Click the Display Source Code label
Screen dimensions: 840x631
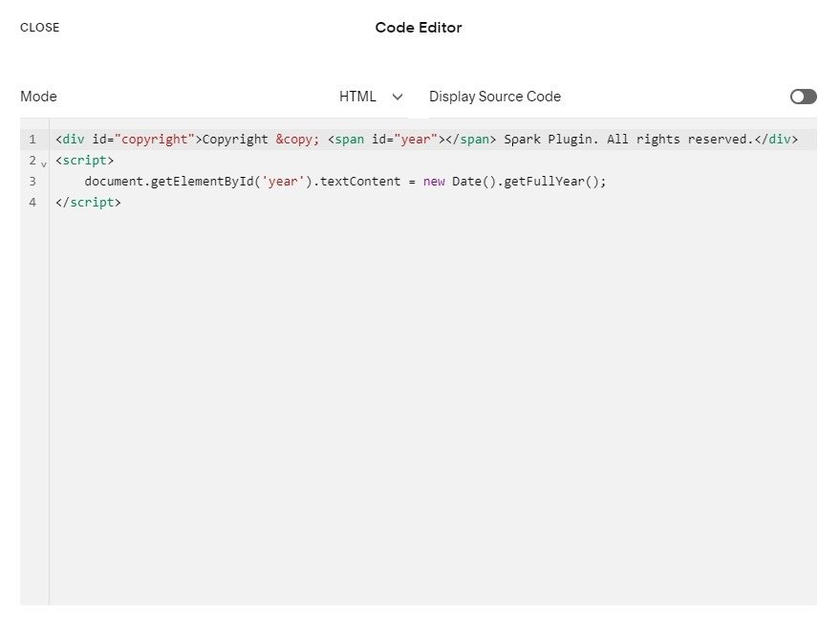click(495, 97)
